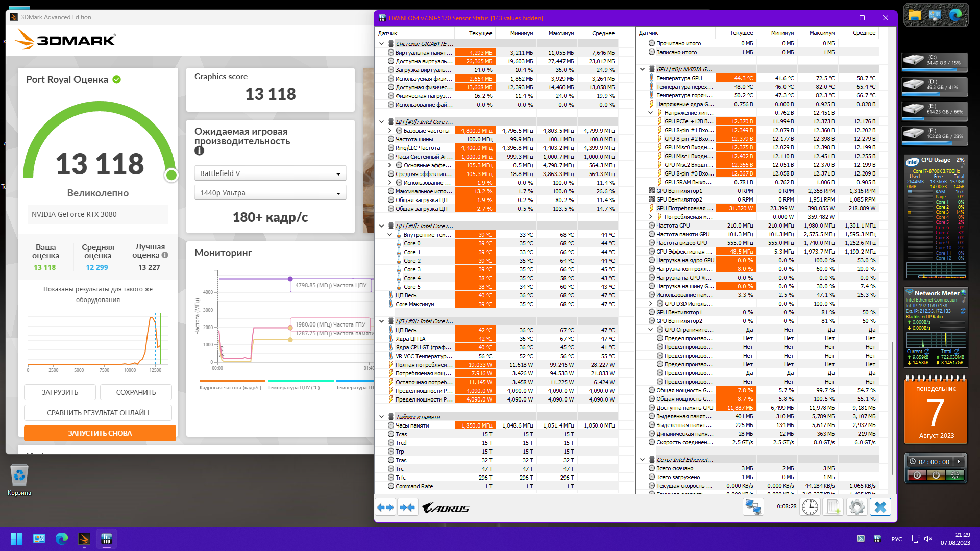The width and height of the screenshot is (980, 551).
Task: Click the 3DMark icon in the taskbar
Action: pos(84,539)
